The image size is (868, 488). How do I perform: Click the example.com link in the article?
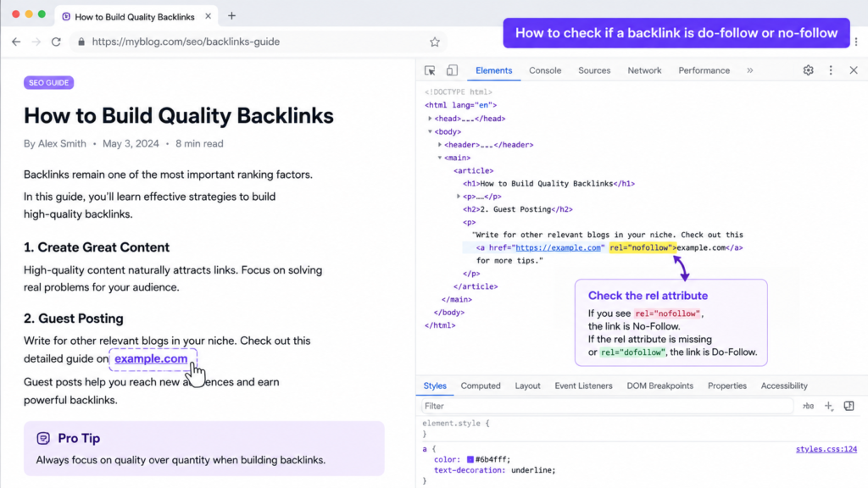[151, 358]
